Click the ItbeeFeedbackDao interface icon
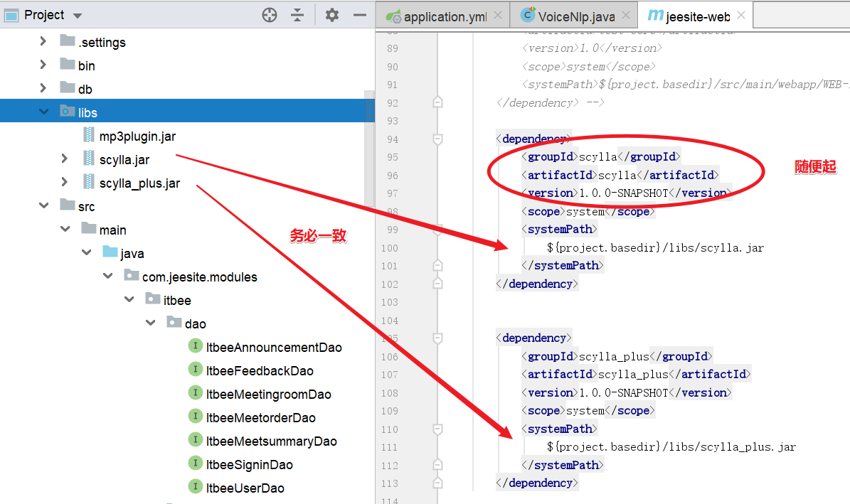 tap(195, 369)
